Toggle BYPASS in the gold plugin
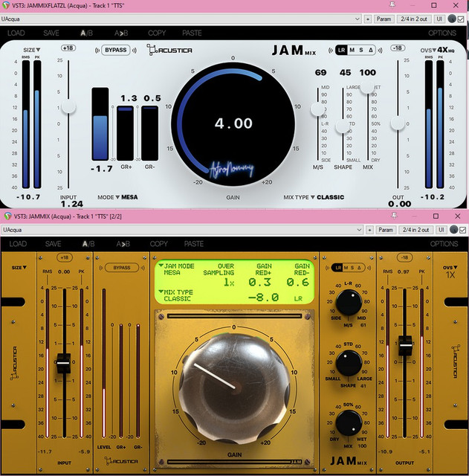Viewport: 469px width, 476px height. click(122, 268)
